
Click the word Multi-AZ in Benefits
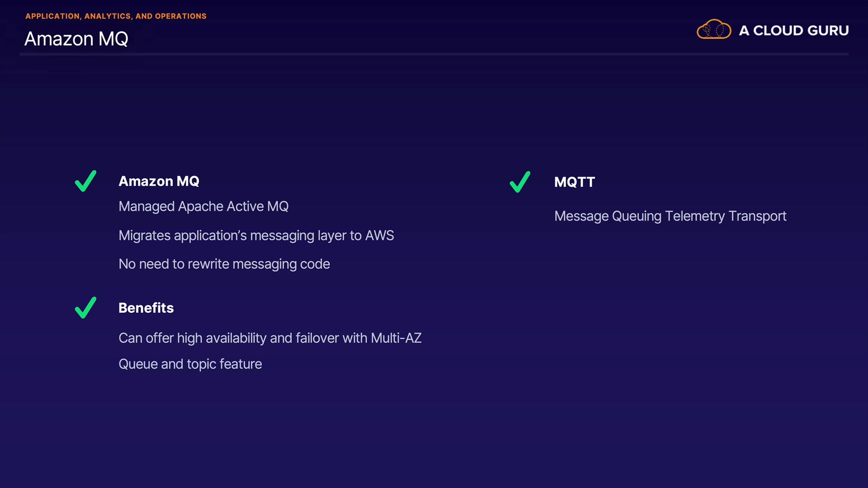tap(396, 338)
